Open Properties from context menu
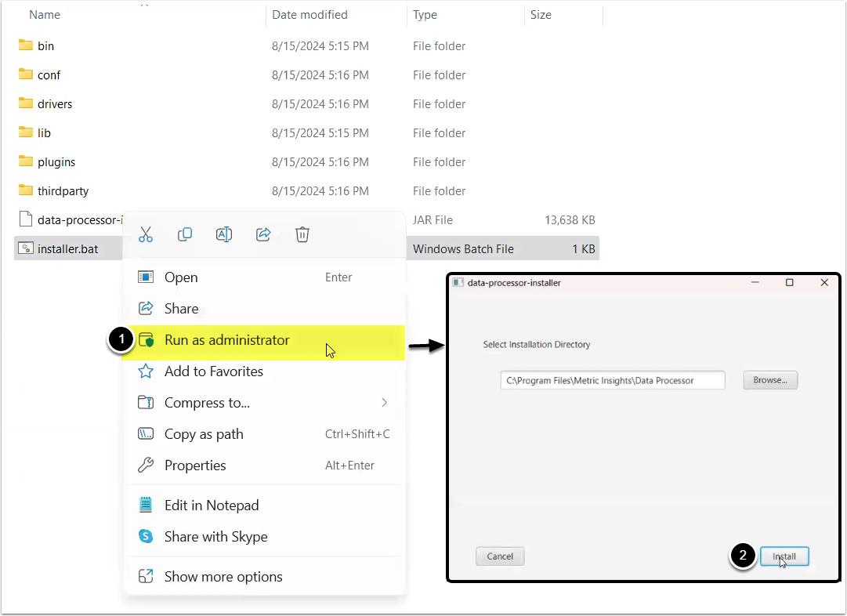This screenshot has height=616, width=847. [x=194, y=466]
